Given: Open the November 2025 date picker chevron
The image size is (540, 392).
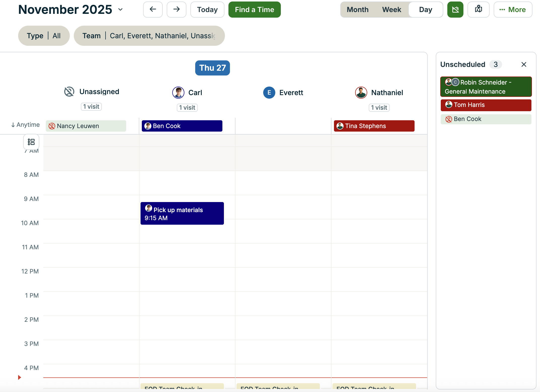Looking at the screenshot, I should pos(120,9).
